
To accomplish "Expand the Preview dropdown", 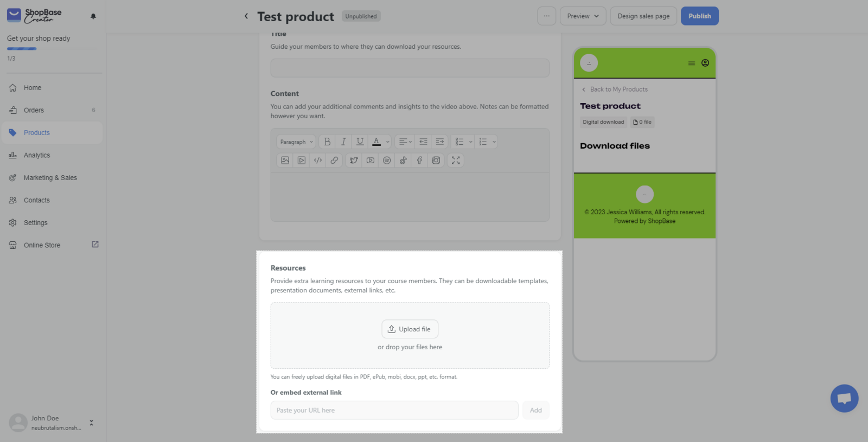I will 583,16.
